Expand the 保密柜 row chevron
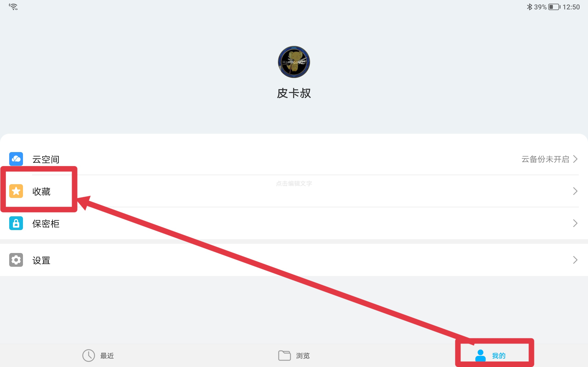 (x=575, y=223)
